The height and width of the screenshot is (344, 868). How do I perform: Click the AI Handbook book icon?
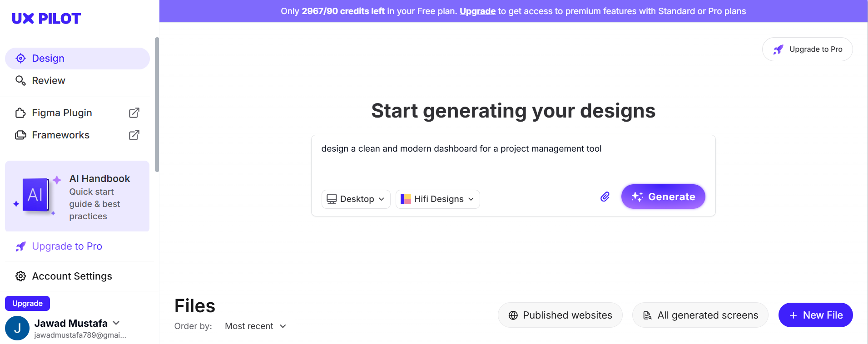[x=36, y=195]
